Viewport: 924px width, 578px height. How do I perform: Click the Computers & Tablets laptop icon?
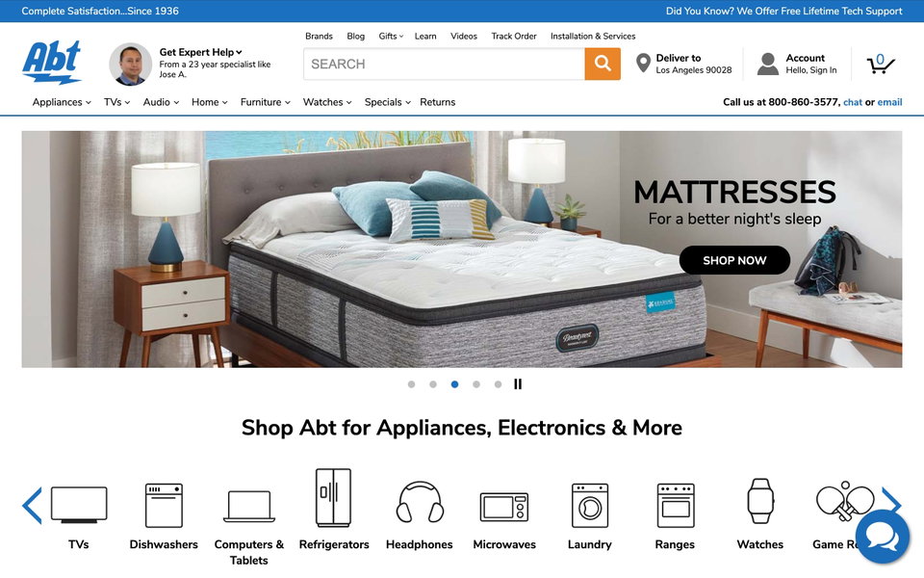coord(249,507)
